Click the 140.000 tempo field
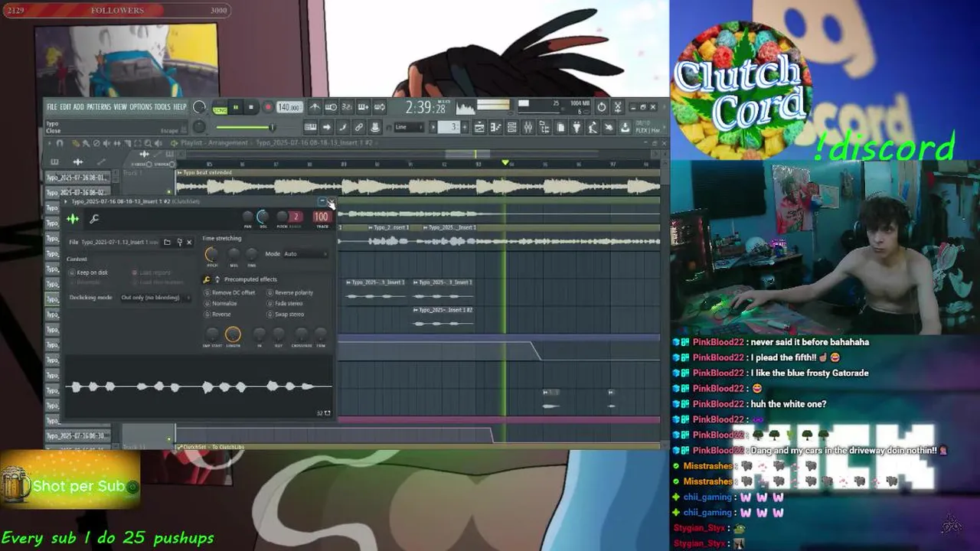The width and height of the screenshot is (980, 551). [x=290, y=107]
